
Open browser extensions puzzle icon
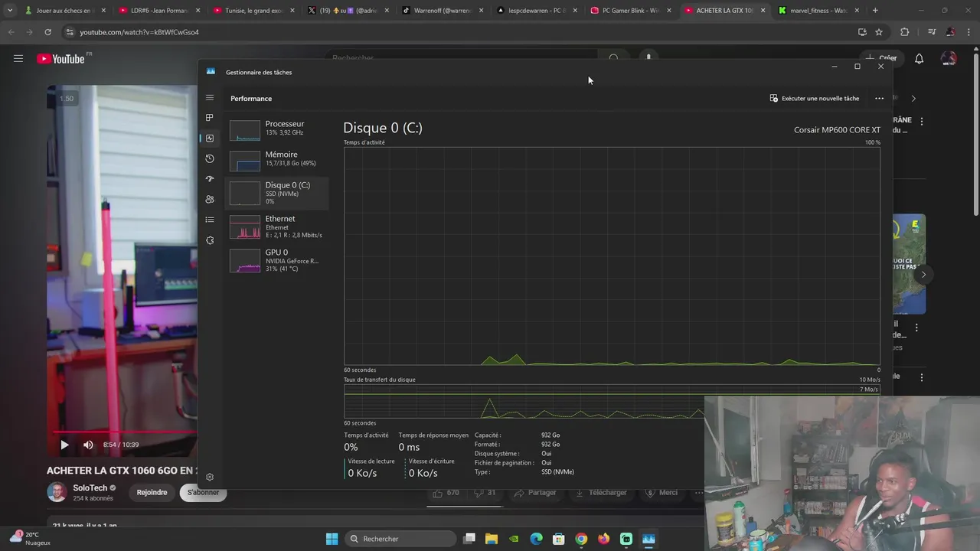(x=904, y=32)
